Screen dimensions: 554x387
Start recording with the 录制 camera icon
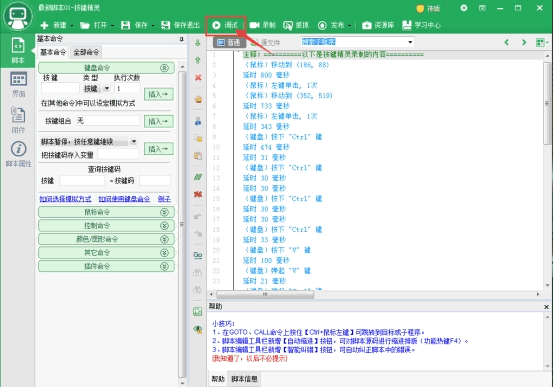click(263, 25)
